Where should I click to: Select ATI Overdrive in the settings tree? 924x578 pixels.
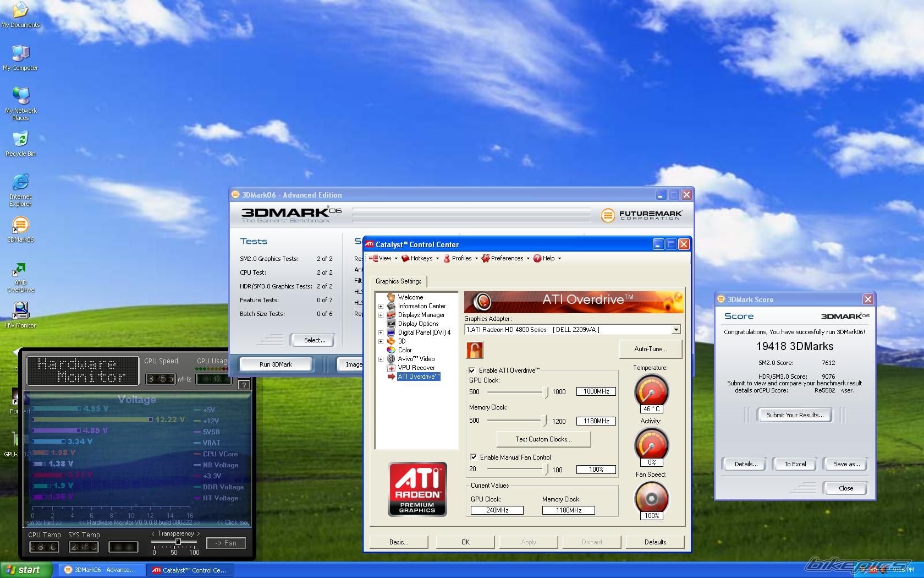[418, 377]
